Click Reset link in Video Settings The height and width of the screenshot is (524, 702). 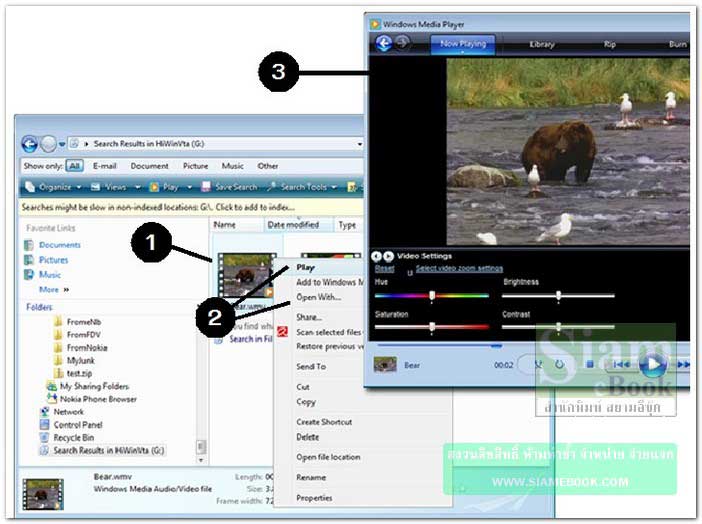pos(385,268)
